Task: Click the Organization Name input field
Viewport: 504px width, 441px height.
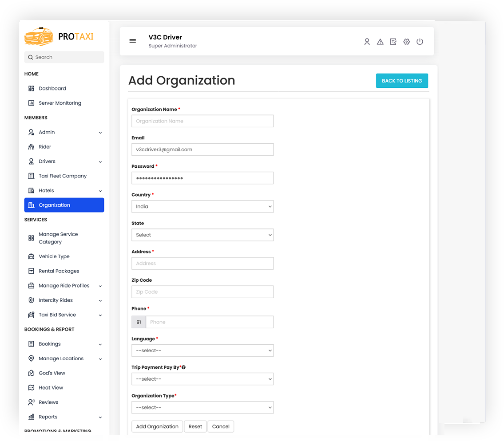Action: [x=202, y=121]
